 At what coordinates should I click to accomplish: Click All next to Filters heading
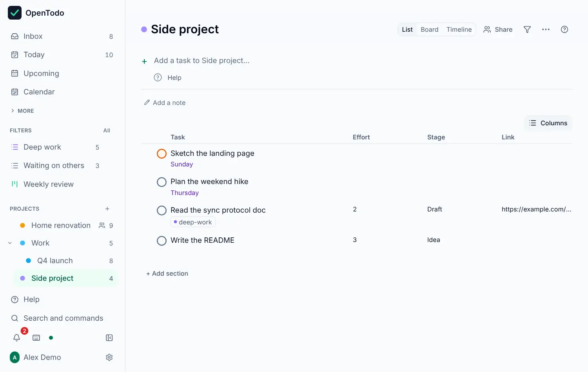click(107, 130)
